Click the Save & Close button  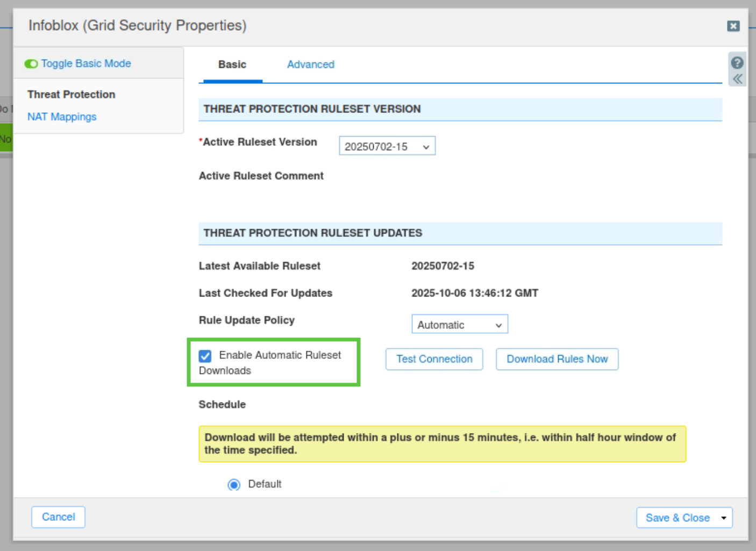(677, 518)
